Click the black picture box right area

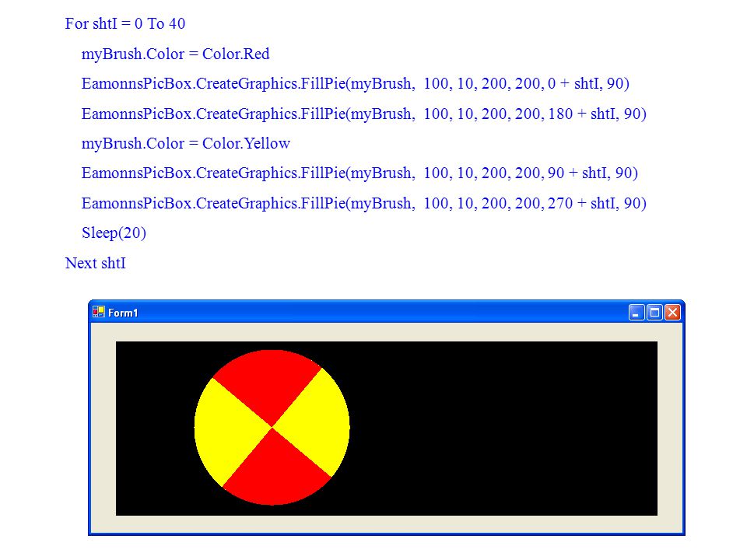505,428
